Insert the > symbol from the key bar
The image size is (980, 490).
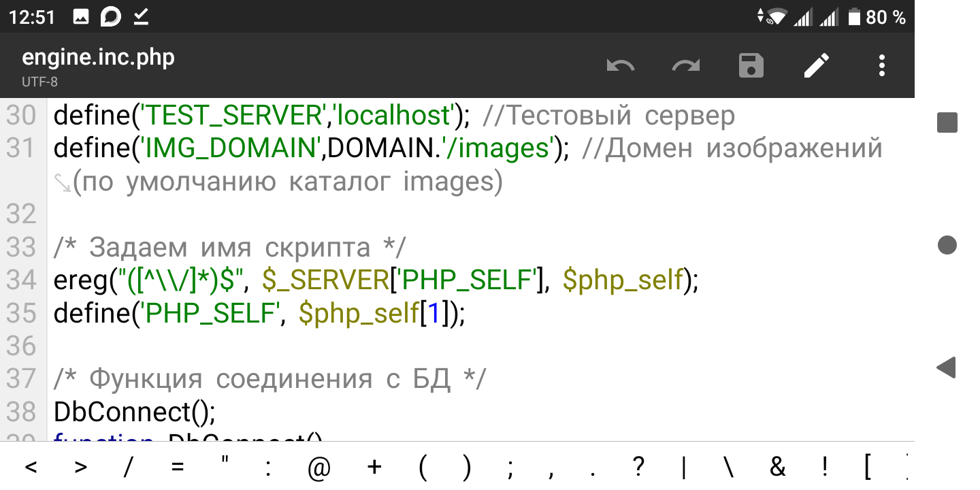click(x=81, y=467)
